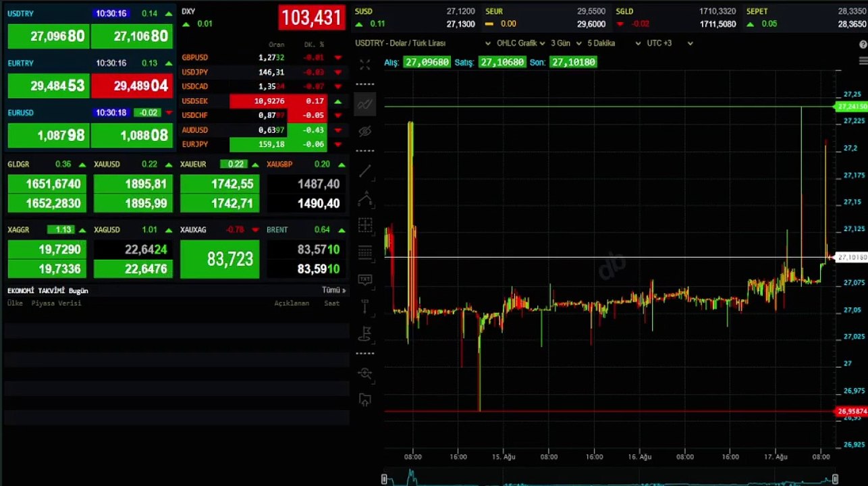Click the SUSD ticker at top
868x486 pixels.
(x=414, y=18)
